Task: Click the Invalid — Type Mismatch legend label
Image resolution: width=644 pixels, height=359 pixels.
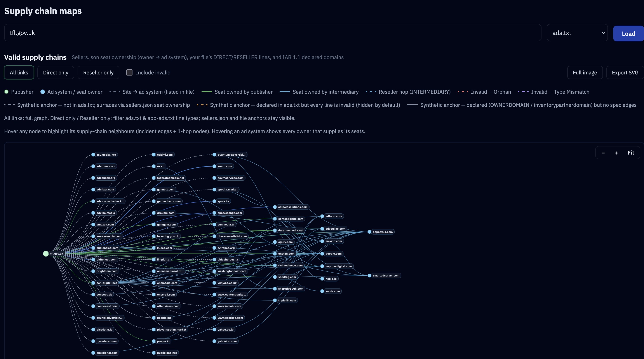Action: (560, 92)
